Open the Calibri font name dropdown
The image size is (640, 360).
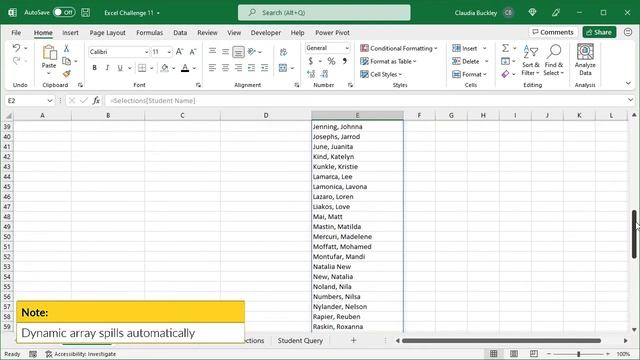(x=146, y=52)
